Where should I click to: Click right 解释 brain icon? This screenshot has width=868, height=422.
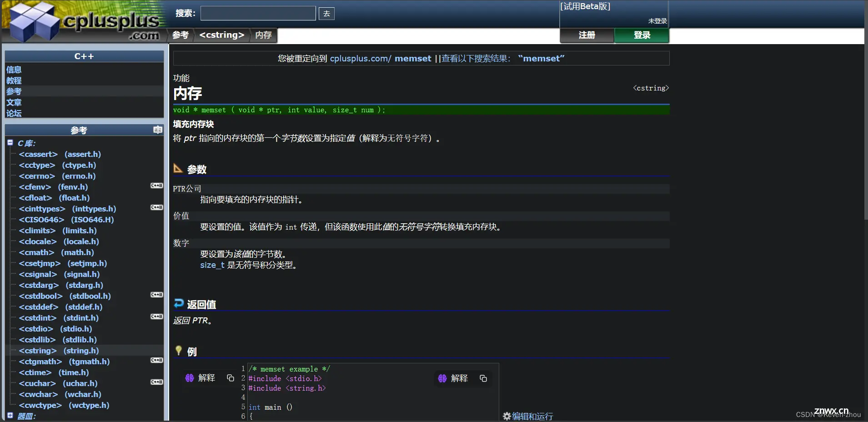[442, 378]
